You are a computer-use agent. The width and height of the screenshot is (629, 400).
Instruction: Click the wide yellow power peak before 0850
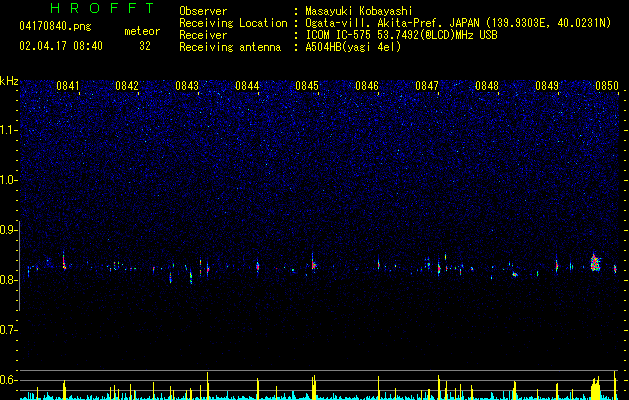596,388
